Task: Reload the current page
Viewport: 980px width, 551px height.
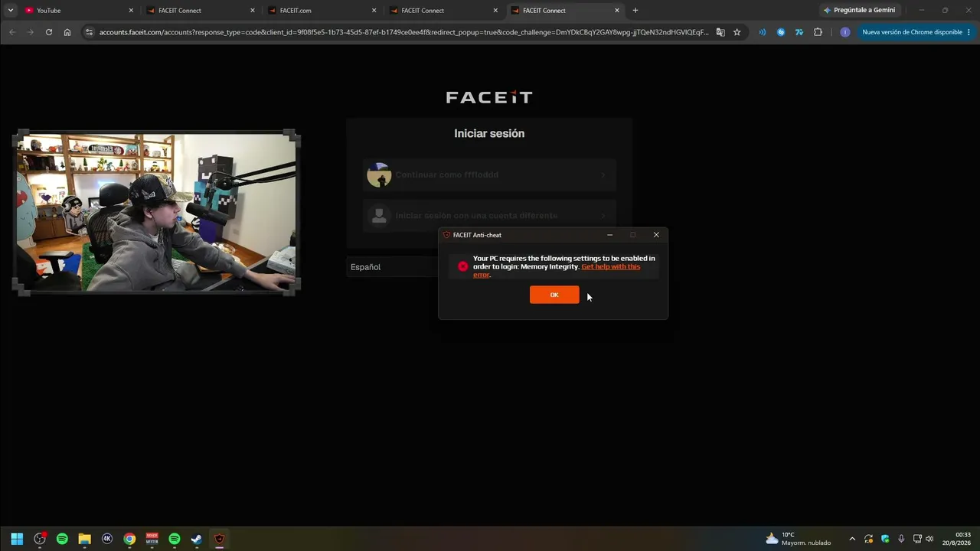Action: [x=49, y=32]
